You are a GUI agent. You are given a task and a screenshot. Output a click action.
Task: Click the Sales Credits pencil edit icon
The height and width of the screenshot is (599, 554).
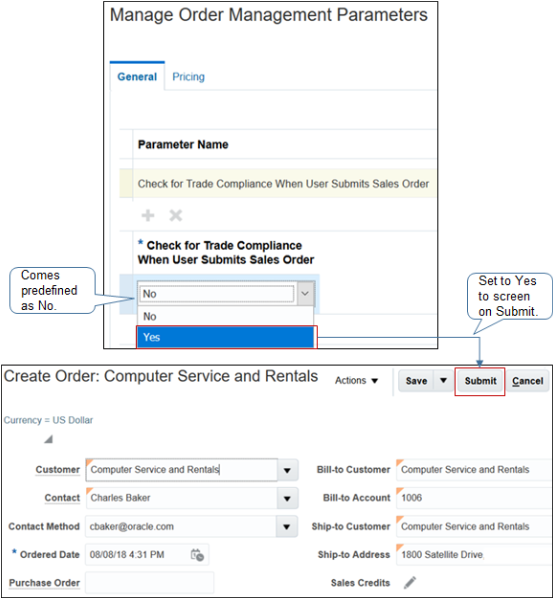click(x=410, y=583)
